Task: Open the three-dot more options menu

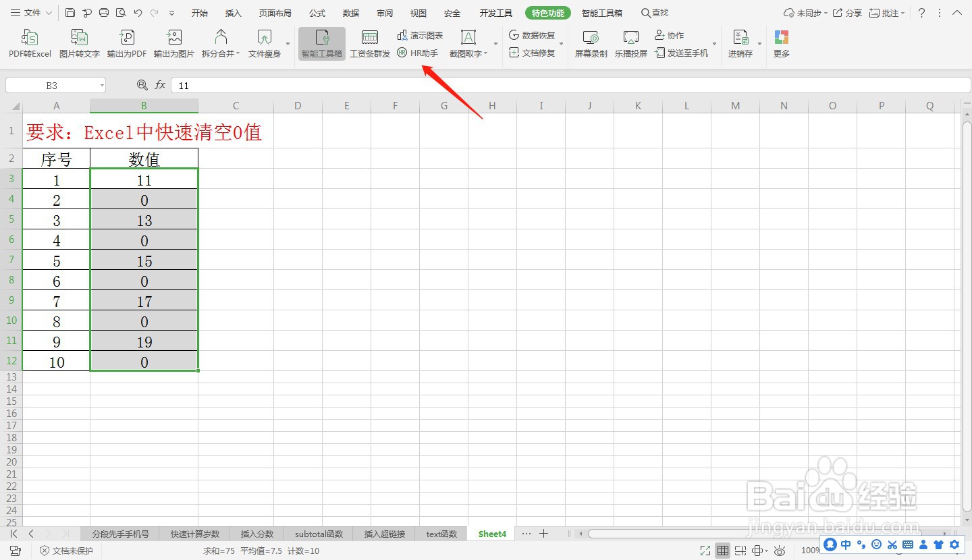Action: 940,13
